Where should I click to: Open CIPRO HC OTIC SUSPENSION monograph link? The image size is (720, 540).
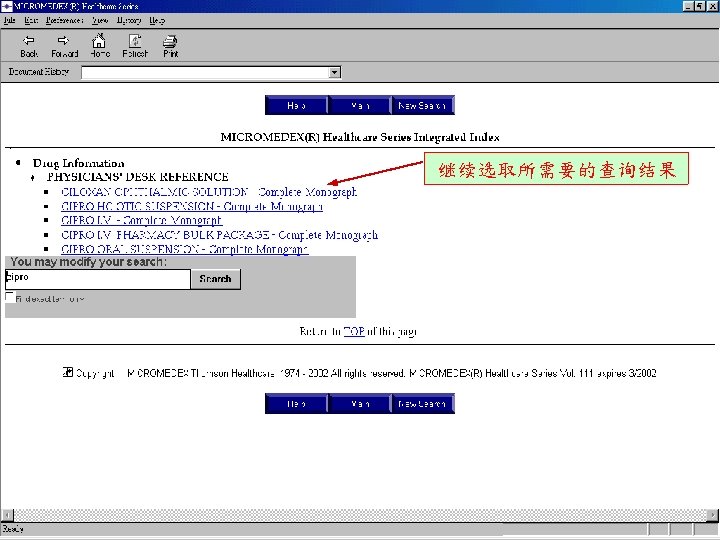click(x=192, y=207)
